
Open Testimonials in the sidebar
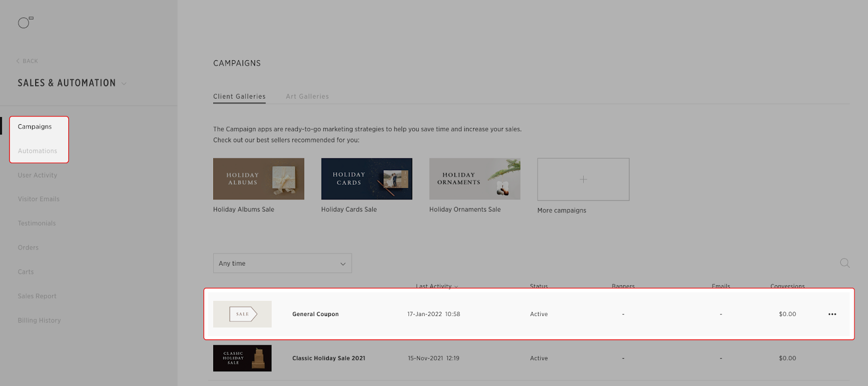coord(37,223)
